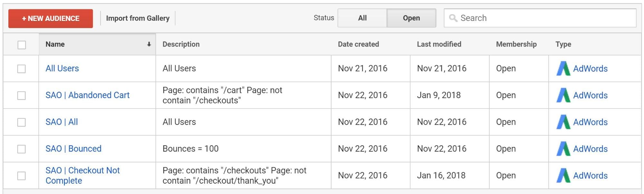Click AdWords icon in Checkout Not Complete row
Image resolution: width=644 pixels, height=194 pixels.
coord(563,176)
